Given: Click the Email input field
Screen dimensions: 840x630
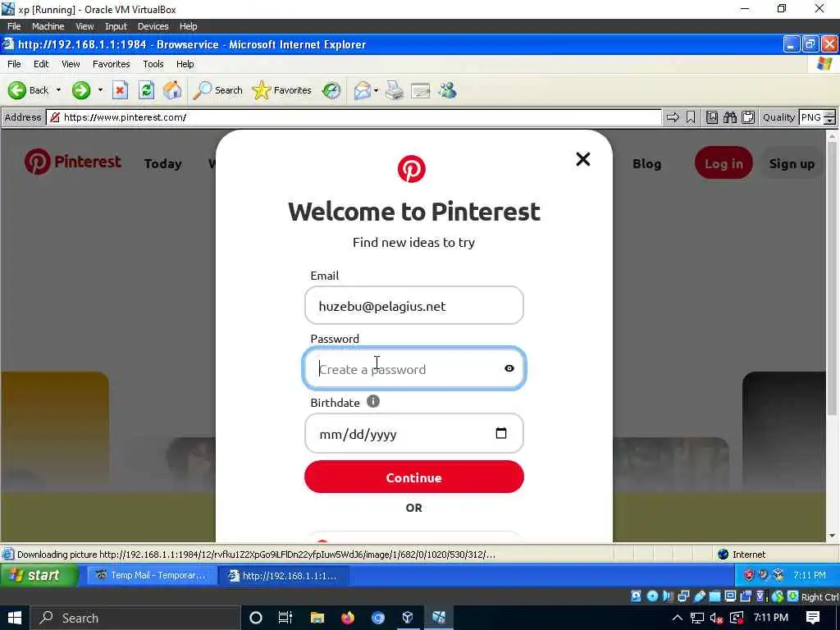Looking at the screenshot, I should pos(413,305).
